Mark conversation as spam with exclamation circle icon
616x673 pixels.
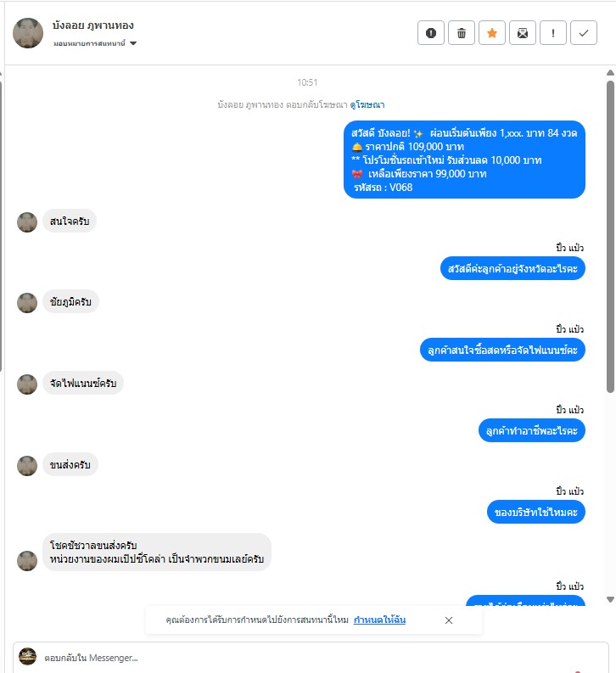[x=431, y=32]
